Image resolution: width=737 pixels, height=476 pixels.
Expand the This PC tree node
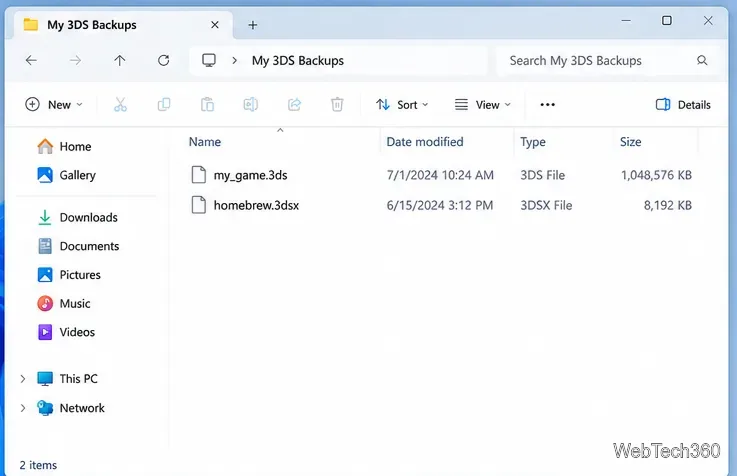point(23,379)
